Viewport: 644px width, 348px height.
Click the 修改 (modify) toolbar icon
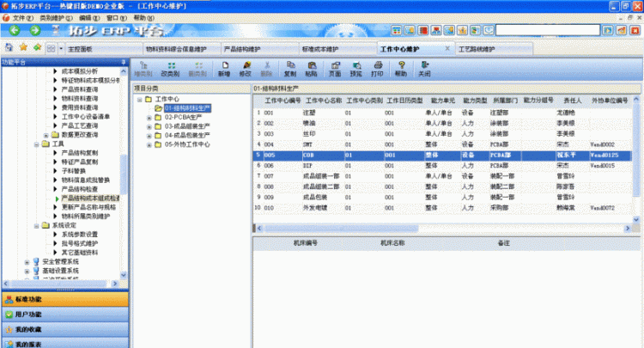pos(246,69)
